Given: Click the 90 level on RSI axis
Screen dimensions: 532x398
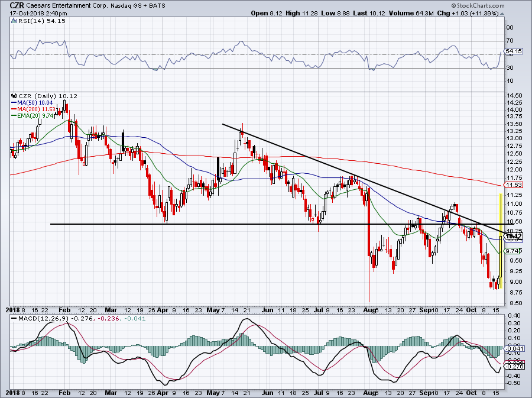Looking at the screenshot, I should coord(510,27).
